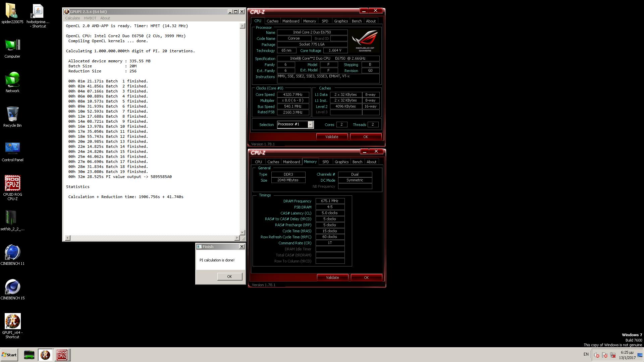
Task: Click the Core Voltage 1.664 V field
Action: 335,51
